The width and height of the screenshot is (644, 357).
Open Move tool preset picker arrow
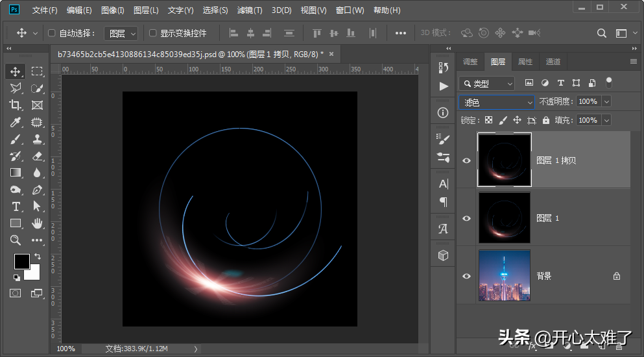coord(35,33)
